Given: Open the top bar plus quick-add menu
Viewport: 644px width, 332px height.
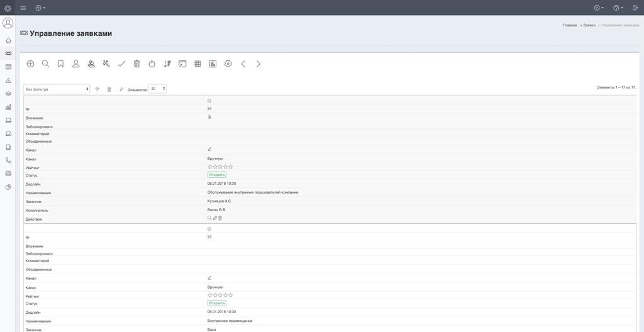Looking at the screenshot, I should tap(40, 8).
